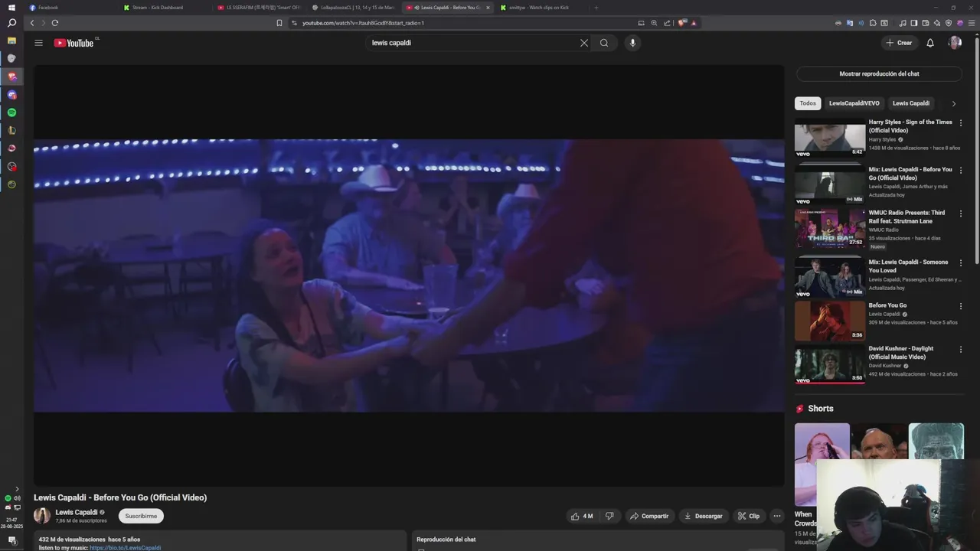The height and width of the screenshot is (551, 980).
Task: Open options for David Kushner Daylight
Action: (961, 349)
